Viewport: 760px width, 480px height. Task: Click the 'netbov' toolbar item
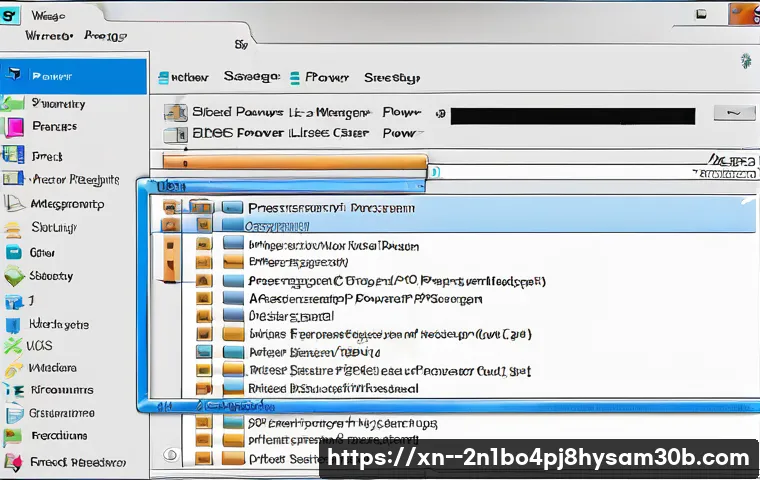pyautogui.click(x=190, y=78)
